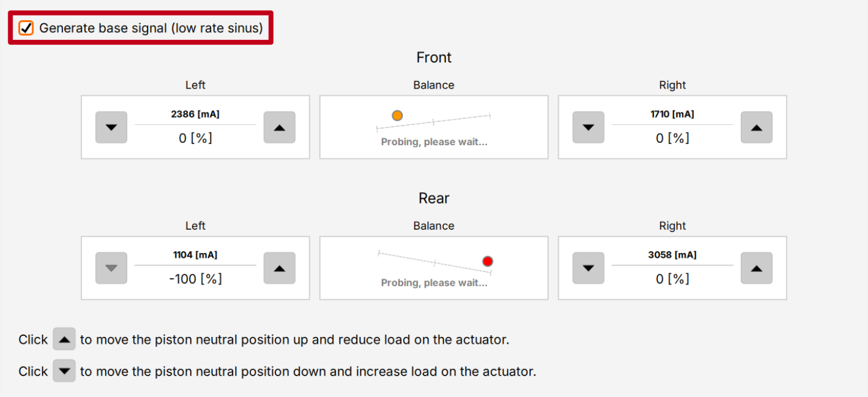Select the Front Left 2386 mA reading
The height and width of the screenshot is (397, 868).
point(195,114)
